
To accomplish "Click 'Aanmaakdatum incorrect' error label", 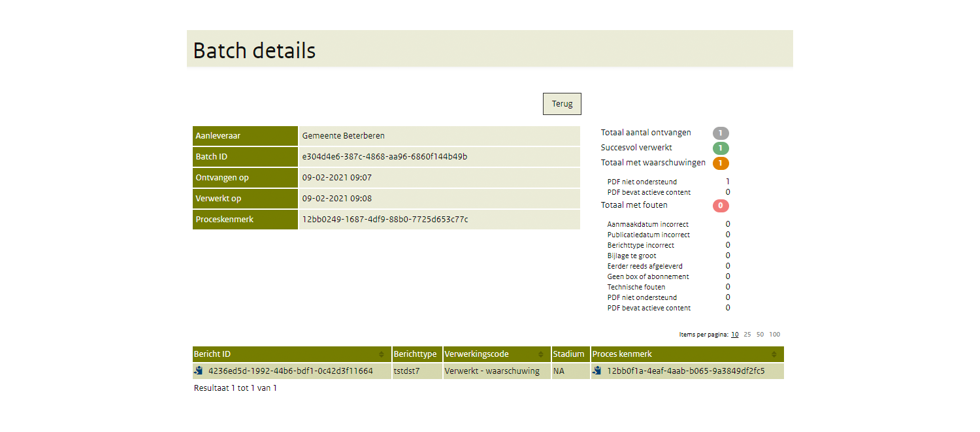I will coord(647,224).
